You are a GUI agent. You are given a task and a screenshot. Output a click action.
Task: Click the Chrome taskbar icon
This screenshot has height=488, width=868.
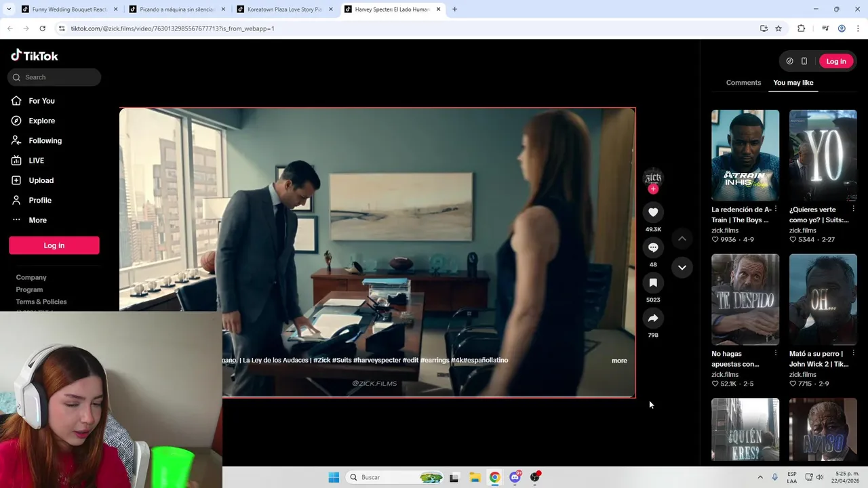pos(495,477)
